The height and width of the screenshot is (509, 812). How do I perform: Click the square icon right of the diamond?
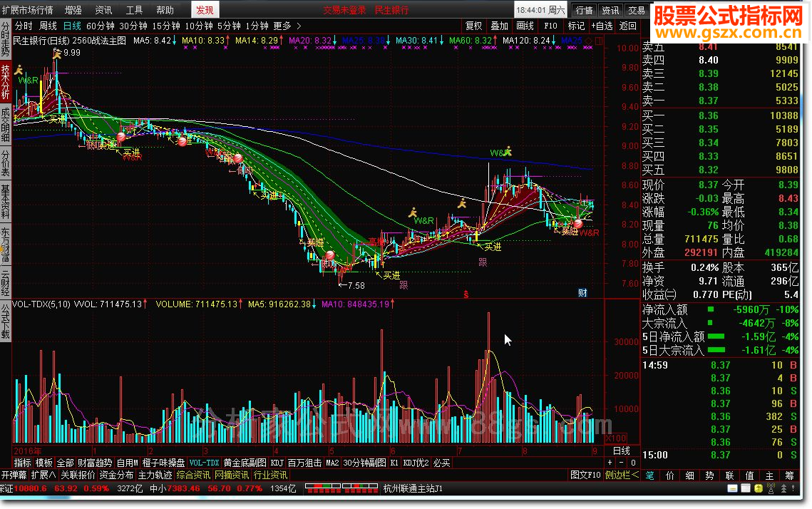coord(599,41)
